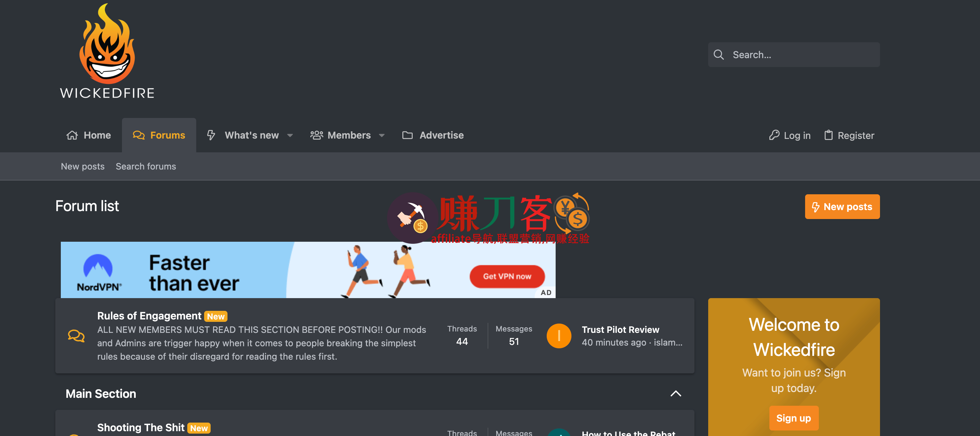
Task: Open the New posts sub-navigation link
Action: tap(82, 166)
